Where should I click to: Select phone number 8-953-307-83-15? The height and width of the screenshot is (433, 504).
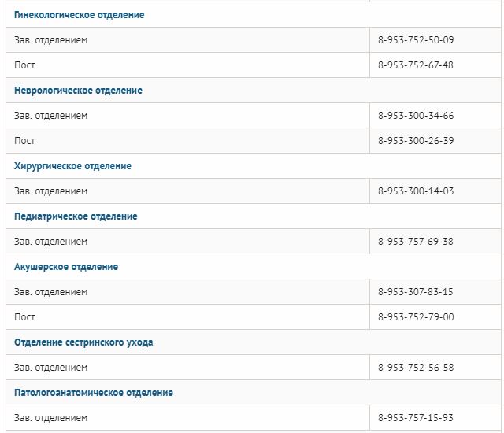pos(416,291)
